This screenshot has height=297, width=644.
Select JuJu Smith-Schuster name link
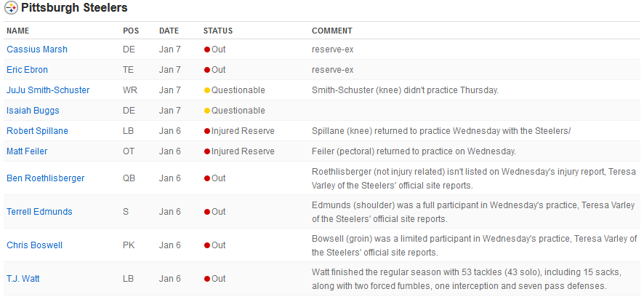(x=48, y=90)
